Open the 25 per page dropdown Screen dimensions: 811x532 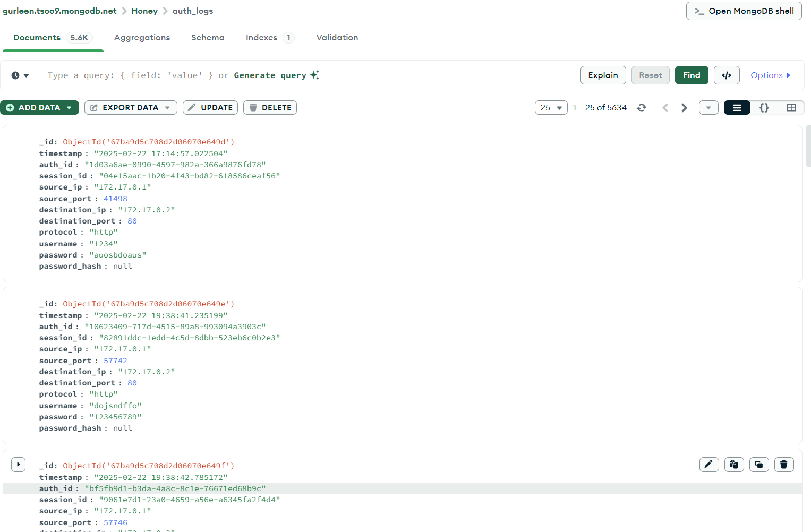point(551,108)
